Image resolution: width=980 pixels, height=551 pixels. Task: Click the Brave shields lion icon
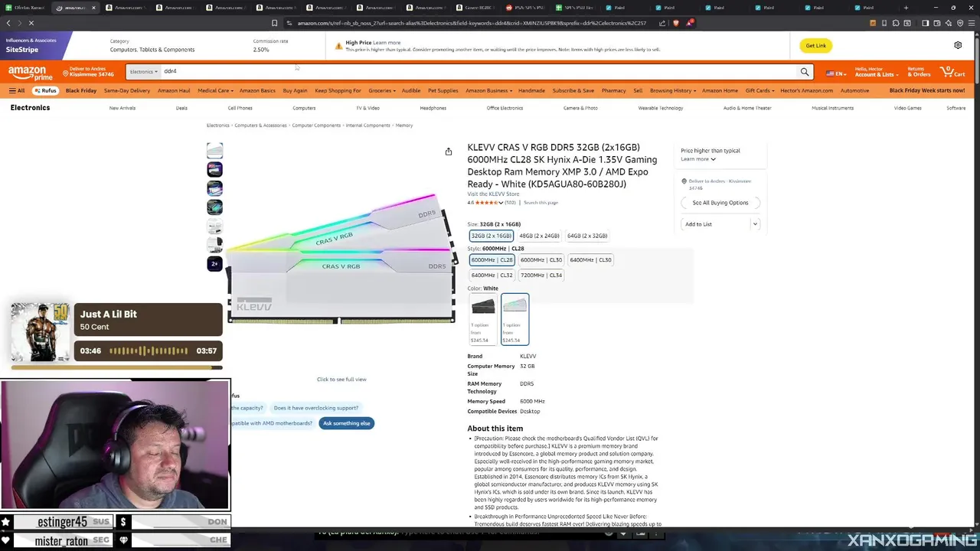coord(675,23)
